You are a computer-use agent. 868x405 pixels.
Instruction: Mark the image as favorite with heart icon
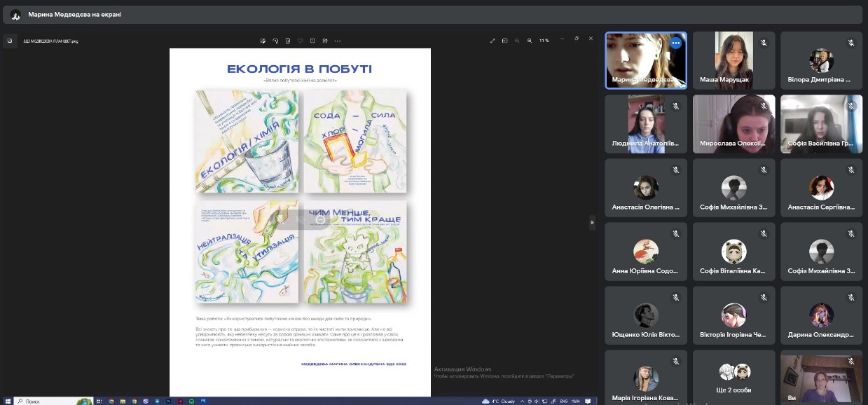pos(301,41)
